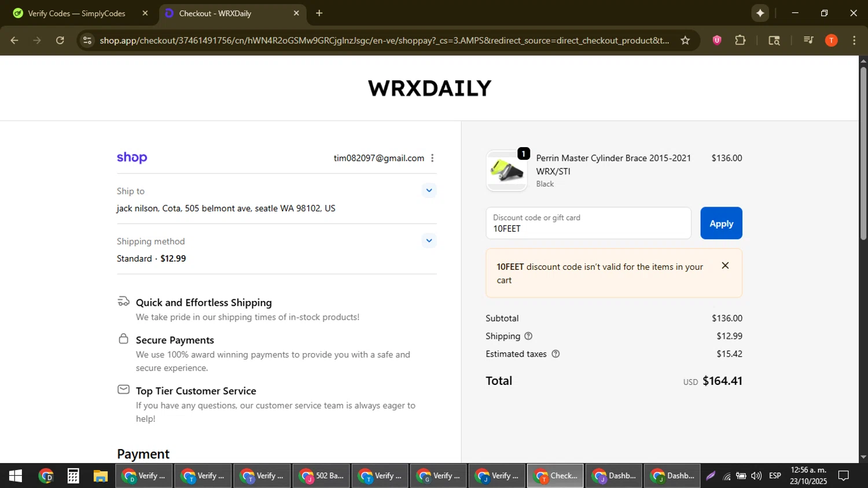868x488 pixels.
Task: Click the Secure Payments heading
Action: [175, 340]
